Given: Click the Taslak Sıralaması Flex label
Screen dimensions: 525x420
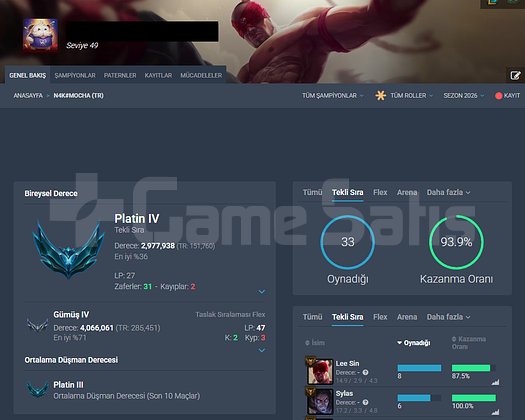Looking at the screenshot, I should (x=230, y=314).
